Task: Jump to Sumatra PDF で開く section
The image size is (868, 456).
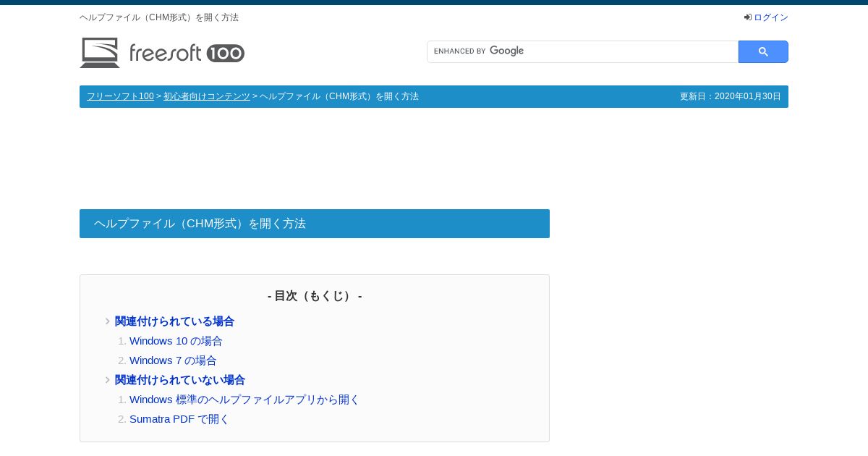Action: click(x=179, y=419)
